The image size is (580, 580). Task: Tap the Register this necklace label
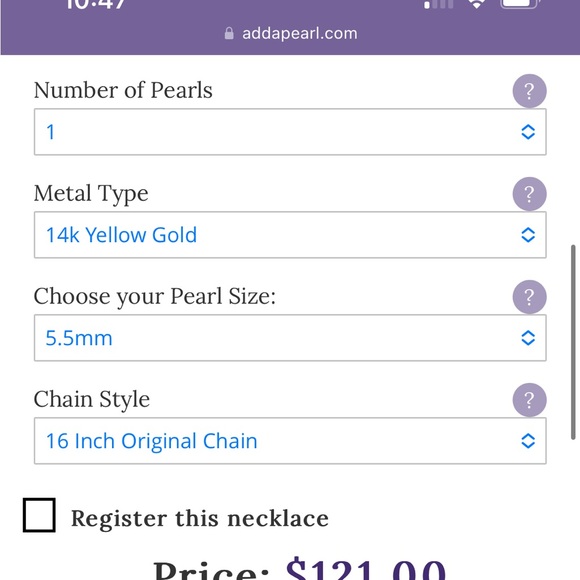(200, 518)
